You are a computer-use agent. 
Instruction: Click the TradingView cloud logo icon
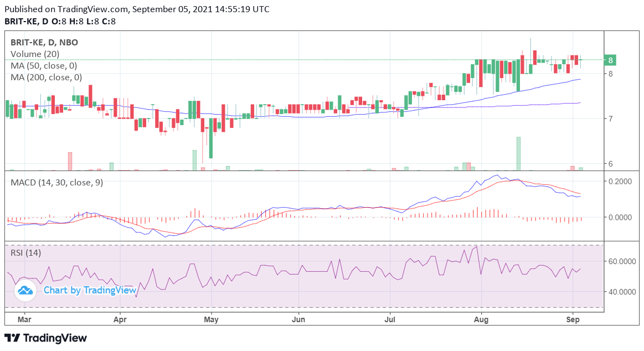[25, 290]
